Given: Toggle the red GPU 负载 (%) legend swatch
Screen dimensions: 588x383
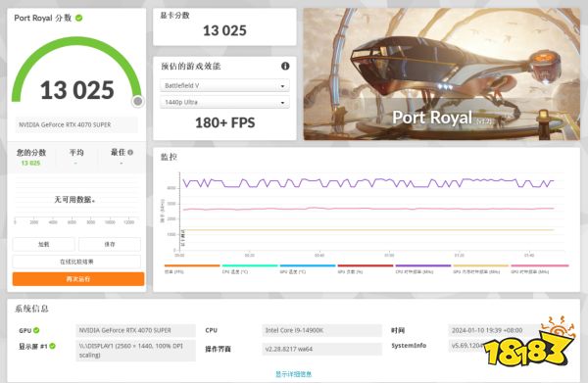Looking at the screenshot, I should [x=366, y=265].
